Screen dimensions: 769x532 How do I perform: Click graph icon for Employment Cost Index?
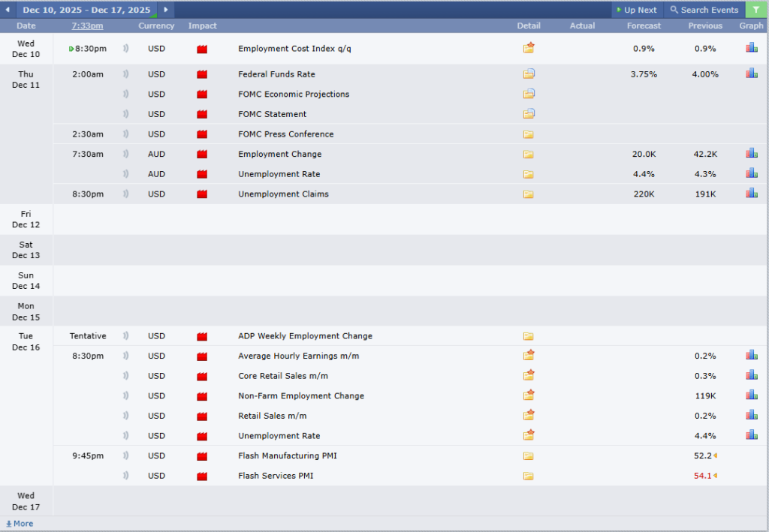751,48
